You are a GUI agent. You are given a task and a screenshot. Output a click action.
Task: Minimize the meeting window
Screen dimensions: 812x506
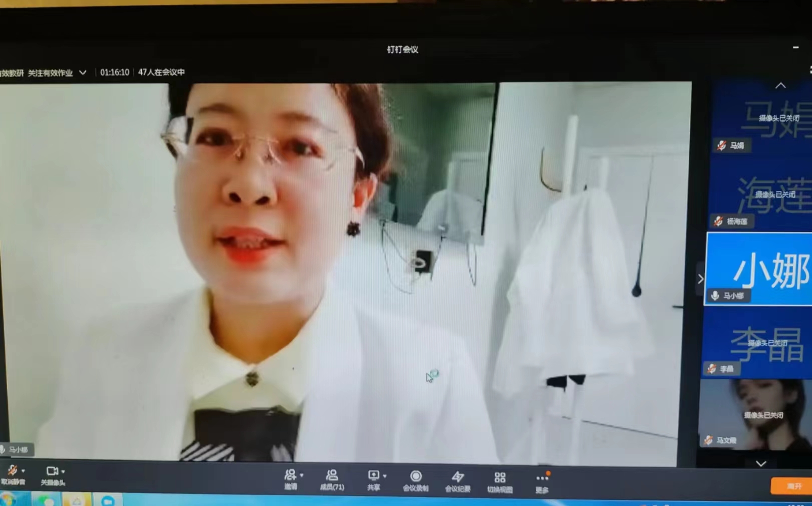click(x=796, y=47)
